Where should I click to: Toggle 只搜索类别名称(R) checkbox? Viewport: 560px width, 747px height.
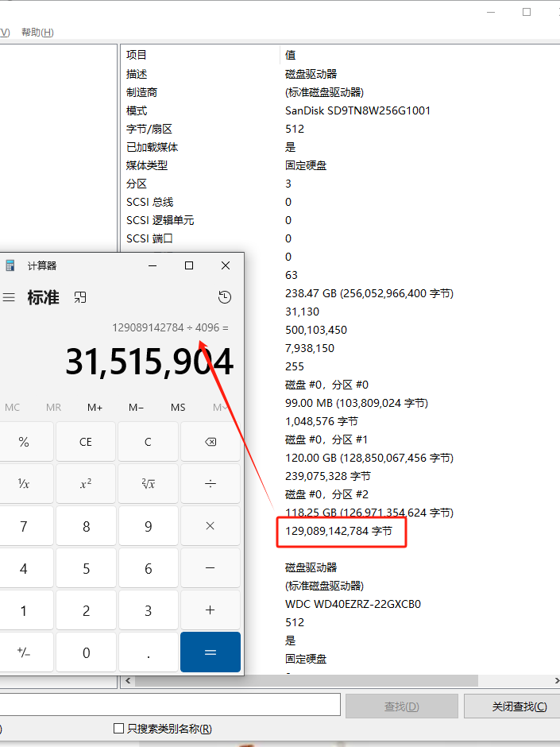(x=118, y=728)
